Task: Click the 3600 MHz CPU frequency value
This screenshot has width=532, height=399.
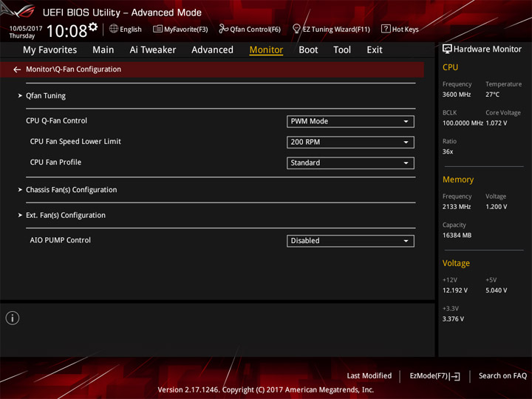Action: [457, 95]
